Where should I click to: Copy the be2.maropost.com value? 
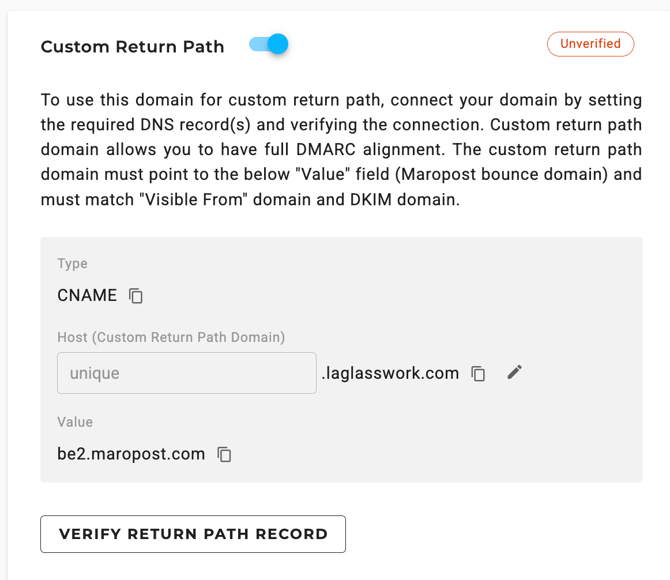click(224, 454)
